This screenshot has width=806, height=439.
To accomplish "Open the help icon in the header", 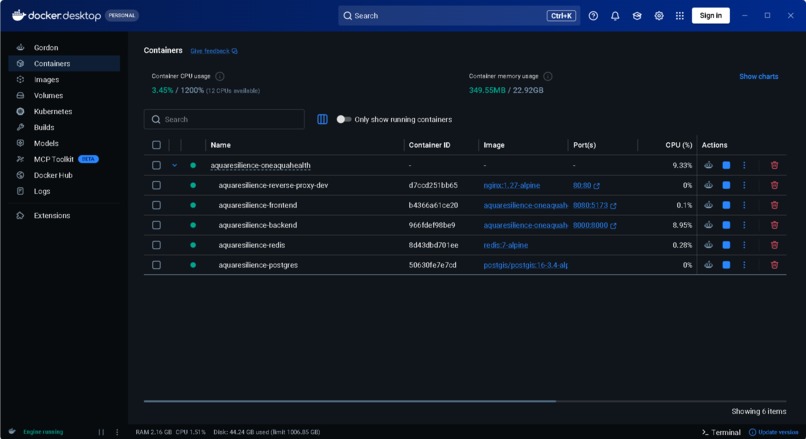I will click(x=593, y=16).
